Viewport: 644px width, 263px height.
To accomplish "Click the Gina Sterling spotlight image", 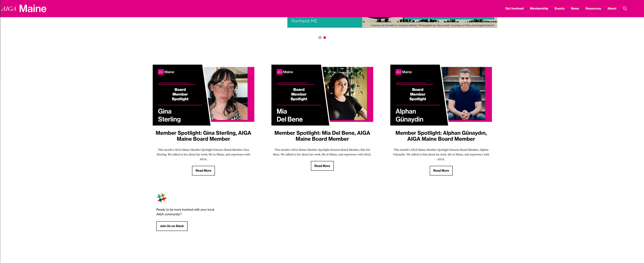I will [x=203, y=95].
